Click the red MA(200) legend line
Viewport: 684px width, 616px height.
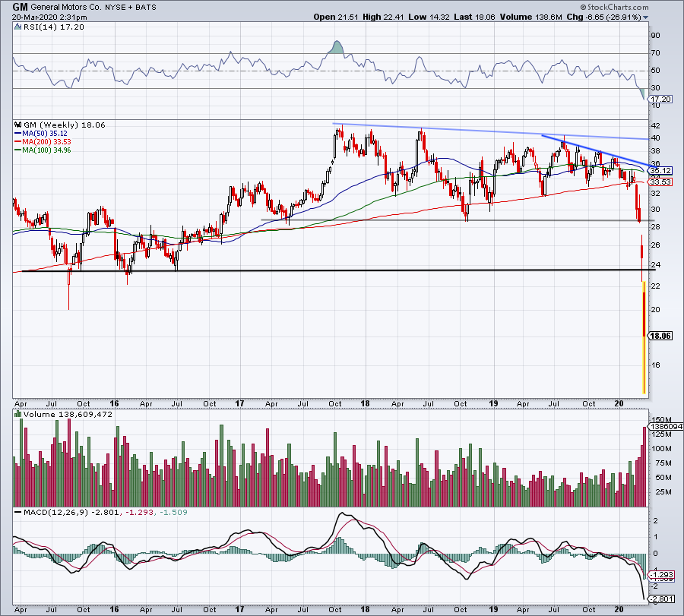[18, 142]
